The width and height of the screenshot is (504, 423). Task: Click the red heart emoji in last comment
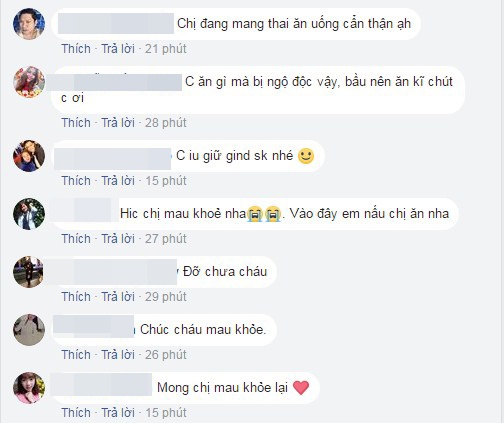click(301, 388)
